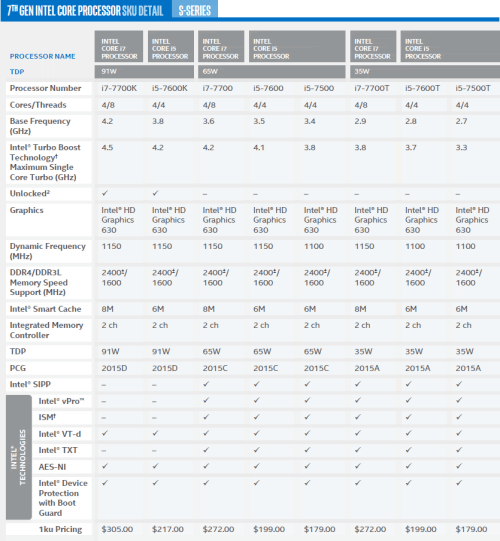Click turbo frequency value 4.1
The width and height of the screenshot is (500, 541).
[259, 148]
